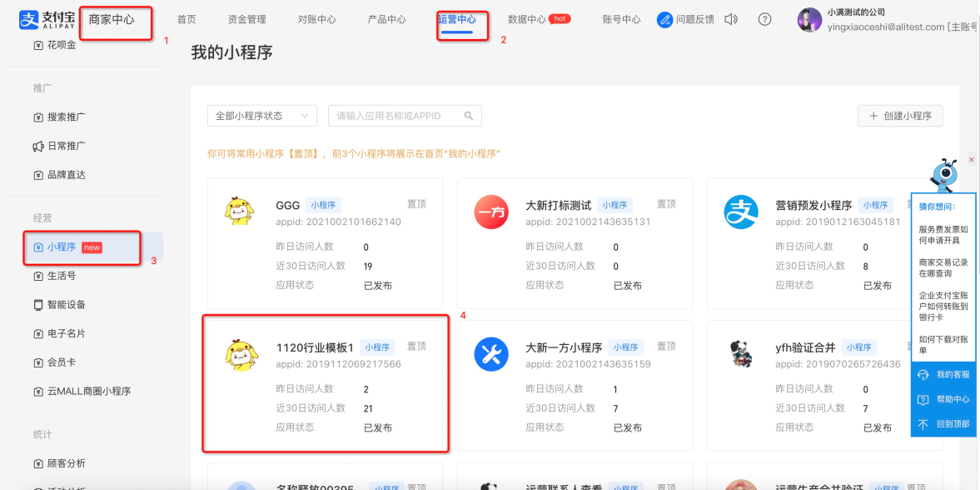The height and width of the screenshot is (490, 980).
Task: Open help via the question mark icon
Action: [x=764, y=19]
